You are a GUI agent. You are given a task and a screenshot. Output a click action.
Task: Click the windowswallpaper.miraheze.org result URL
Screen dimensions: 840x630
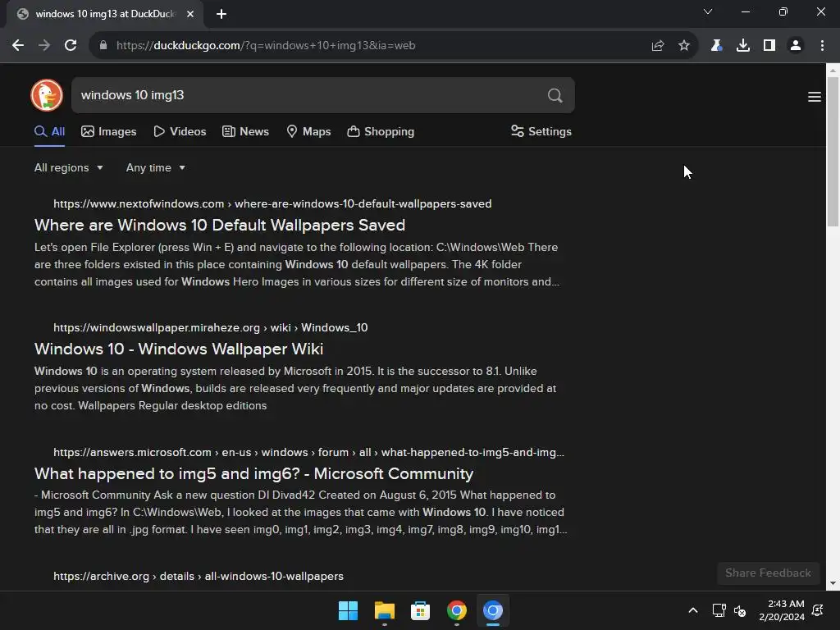tap(211, 328)
